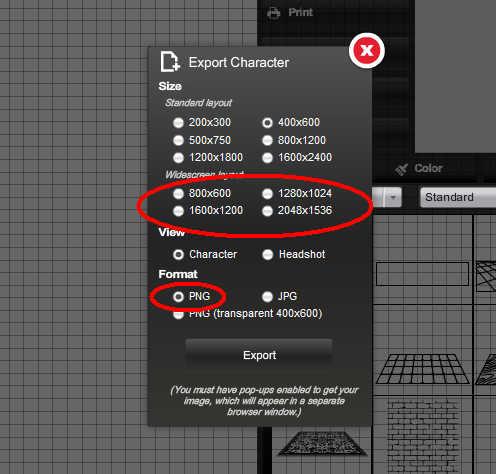Set view to Character

178,255
